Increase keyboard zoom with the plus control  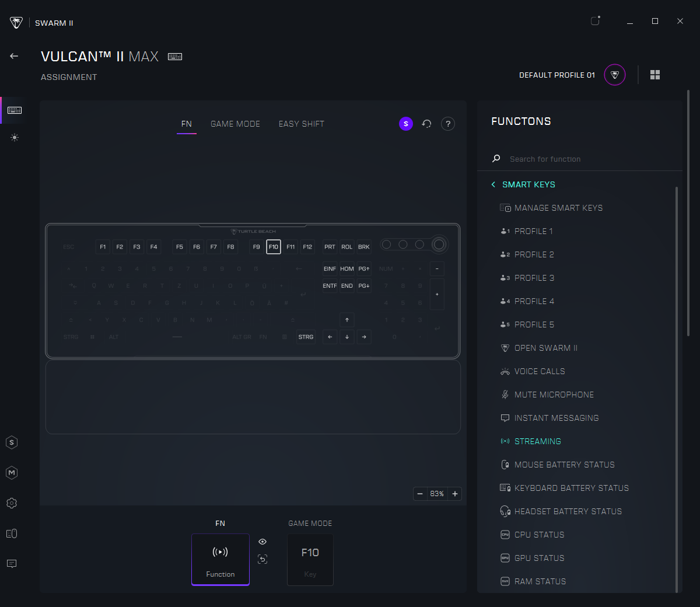[455, 493]
